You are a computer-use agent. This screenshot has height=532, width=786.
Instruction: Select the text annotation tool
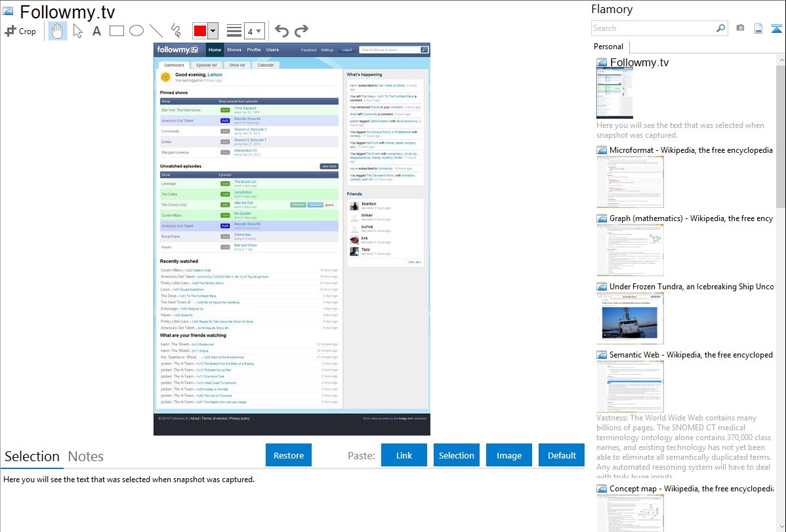pos(96,31)
